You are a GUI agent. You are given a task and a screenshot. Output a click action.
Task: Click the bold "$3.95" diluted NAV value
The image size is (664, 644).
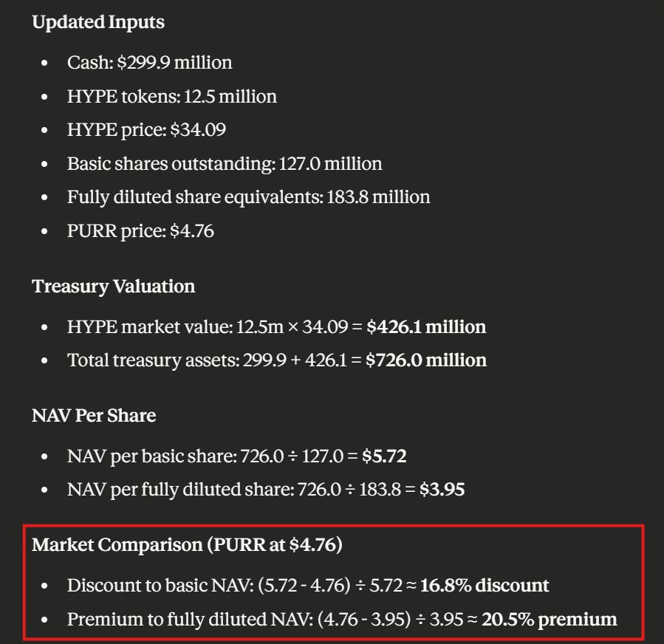(442, 490)
